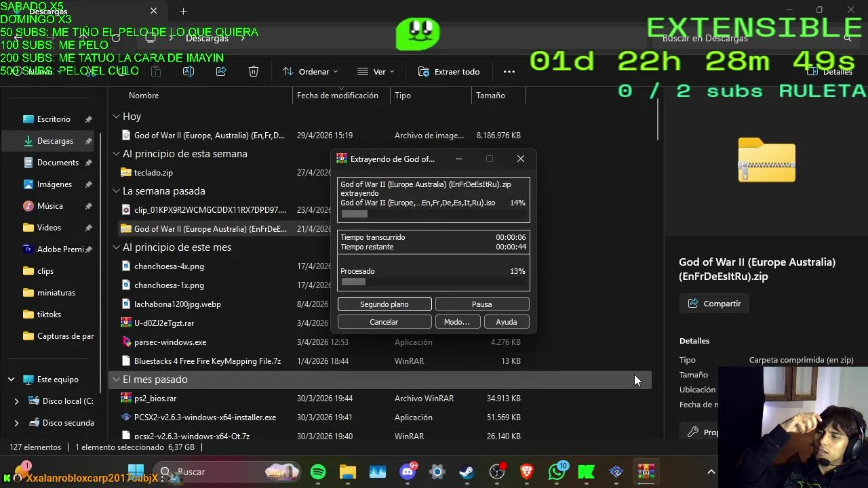Image resolution: width=868 pixels, height=488 pixels.
Task: Toggle the Detalles pane button
Action: coord(830,71)
